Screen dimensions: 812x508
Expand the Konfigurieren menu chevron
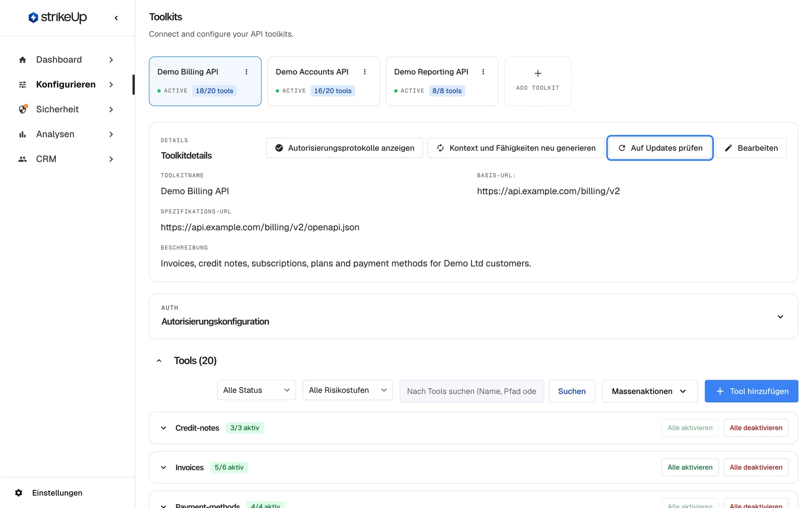[111, 84]
